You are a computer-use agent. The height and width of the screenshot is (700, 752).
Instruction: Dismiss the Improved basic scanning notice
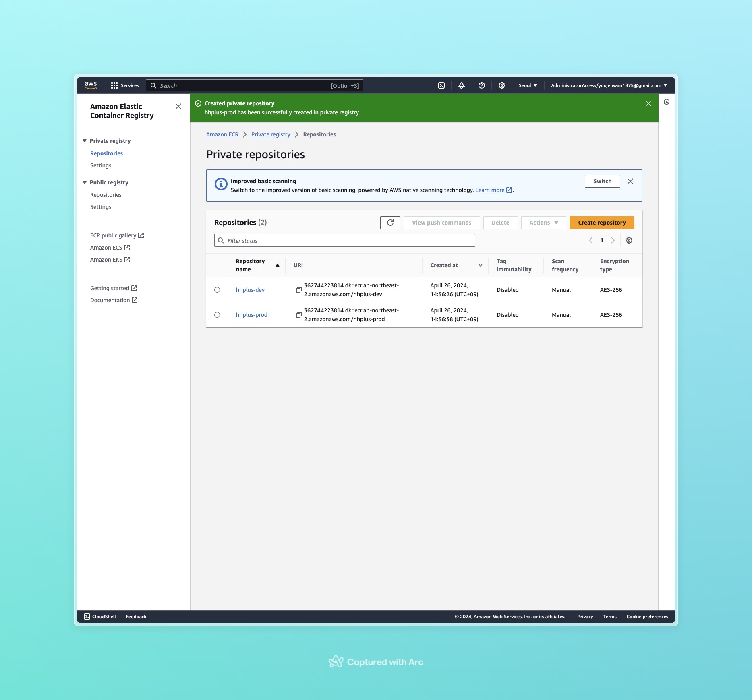(630, 181)
